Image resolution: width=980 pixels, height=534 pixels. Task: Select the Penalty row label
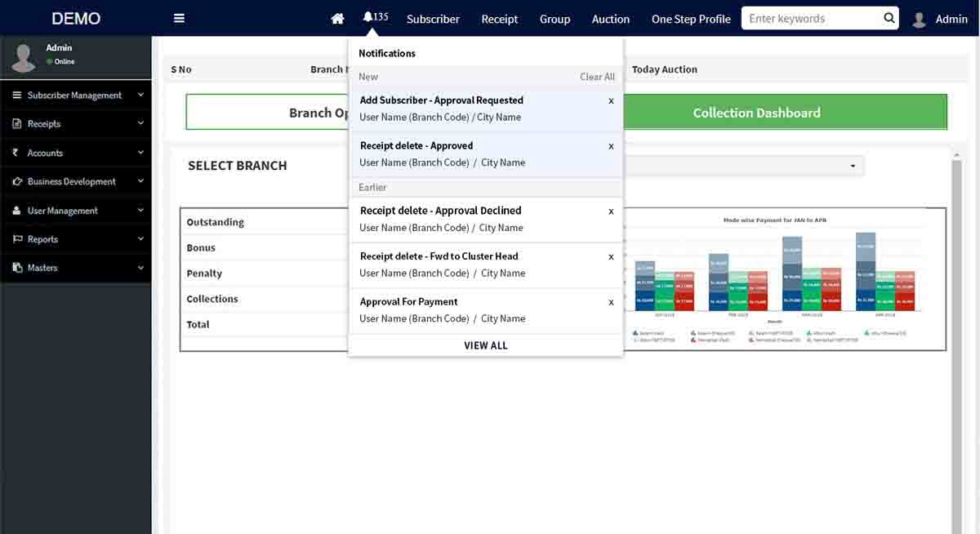tap(204, 274)
